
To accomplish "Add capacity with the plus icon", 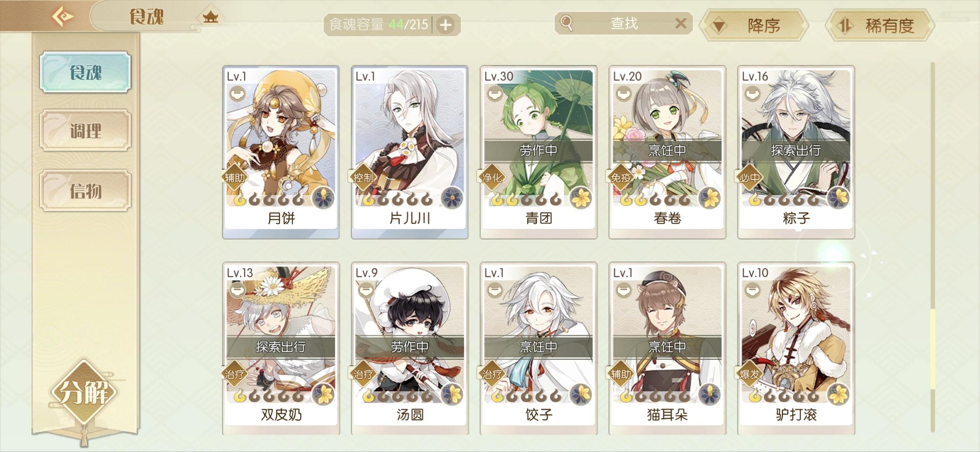I will tap(446, 25).
